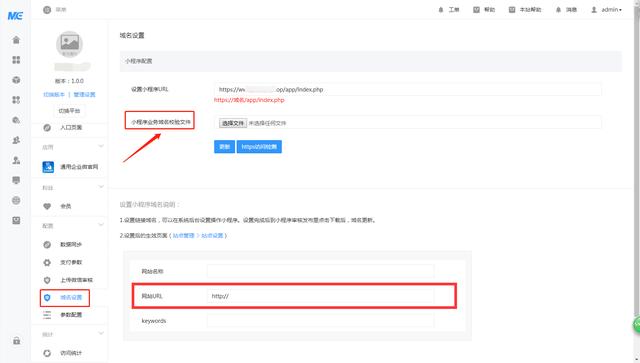Open the home icon in left rail

(16, 40)
